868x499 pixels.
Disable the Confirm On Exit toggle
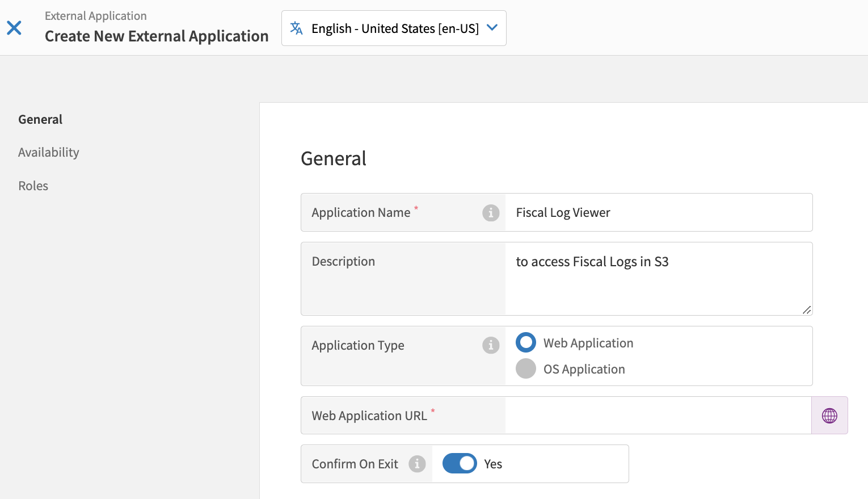click(x=460, y=464)
